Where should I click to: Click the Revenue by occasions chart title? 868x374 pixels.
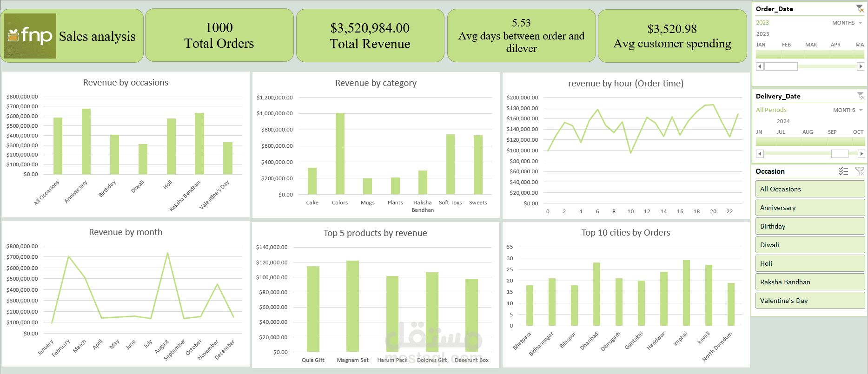[x=126, y=83]
